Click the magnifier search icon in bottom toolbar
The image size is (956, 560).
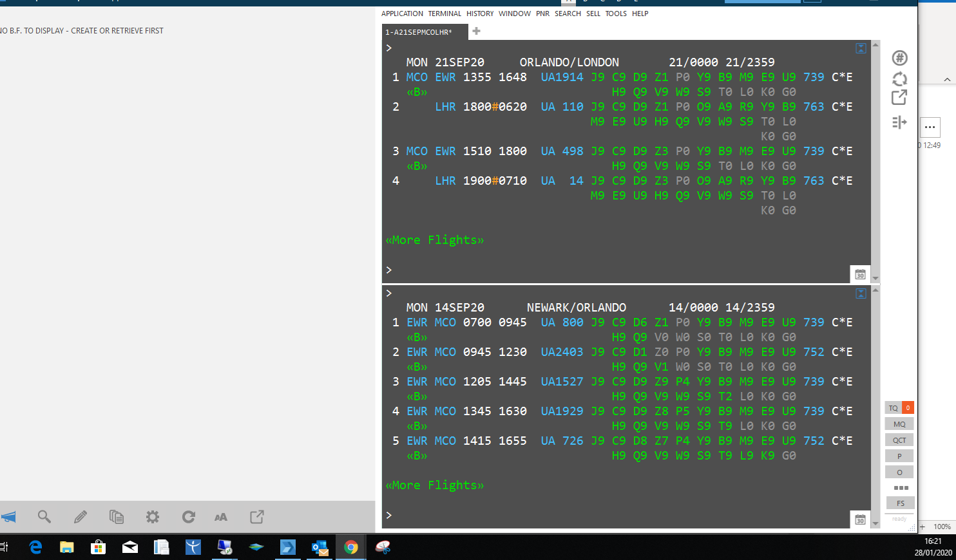[44, 517]
